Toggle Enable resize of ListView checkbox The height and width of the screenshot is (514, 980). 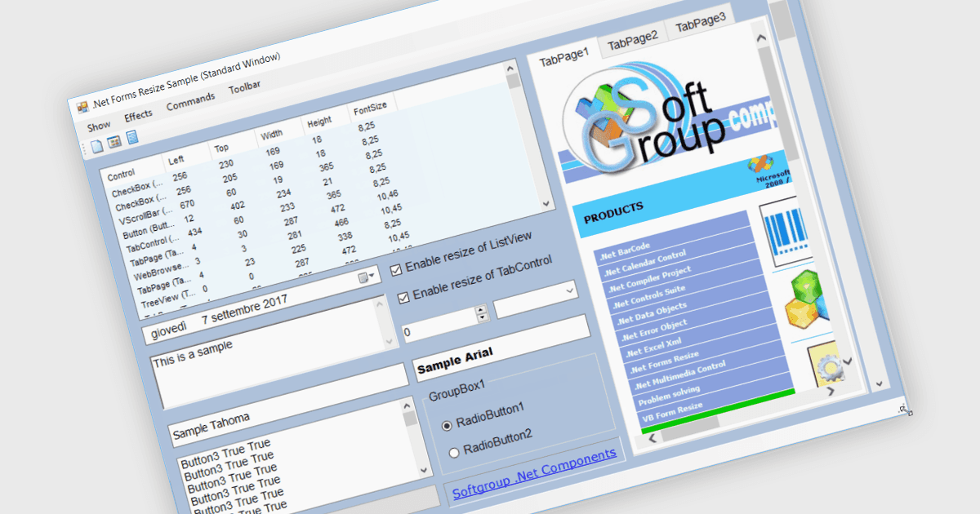[x=396, y=268]
